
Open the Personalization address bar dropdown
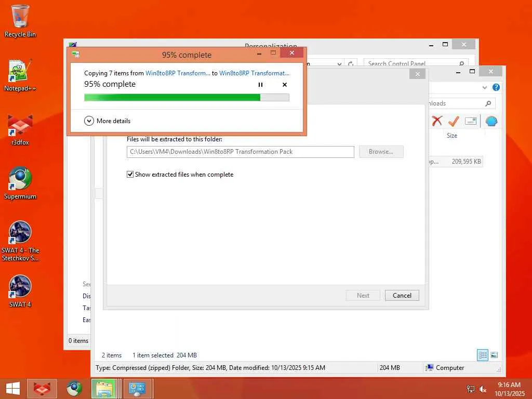339,63
